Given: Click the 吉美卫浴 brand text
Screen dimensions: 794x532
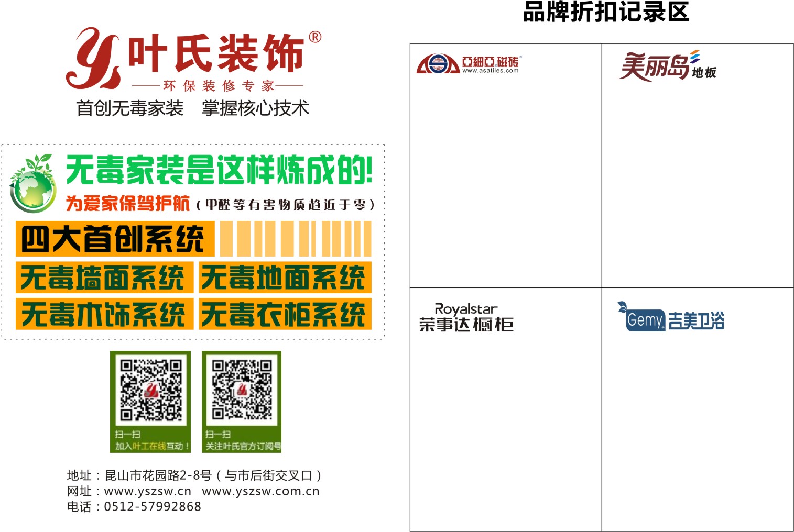Looking at the screenshot, I should tap(697, 320).
